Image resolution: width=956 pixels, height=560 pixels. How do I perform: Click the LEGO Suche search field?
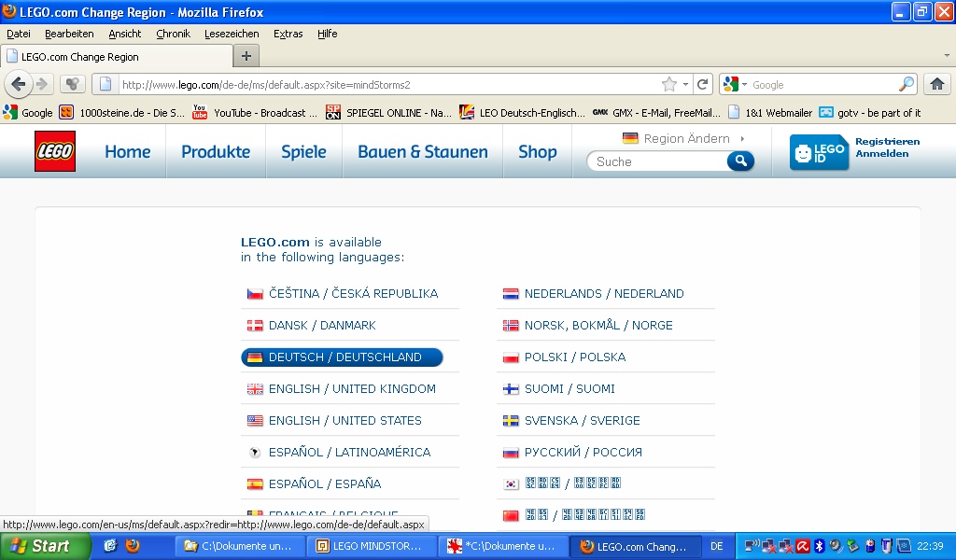[x=658, y=161]
